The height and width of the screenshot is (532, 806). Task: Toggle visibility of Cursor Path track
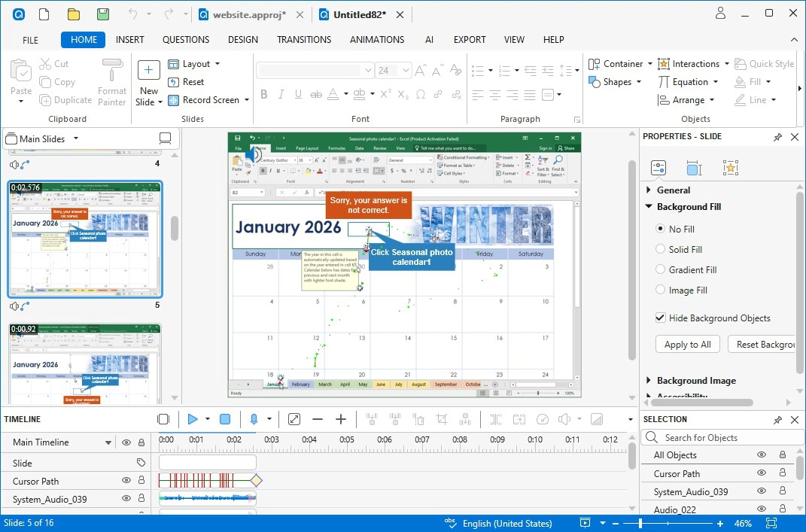[x=126, y=481]
